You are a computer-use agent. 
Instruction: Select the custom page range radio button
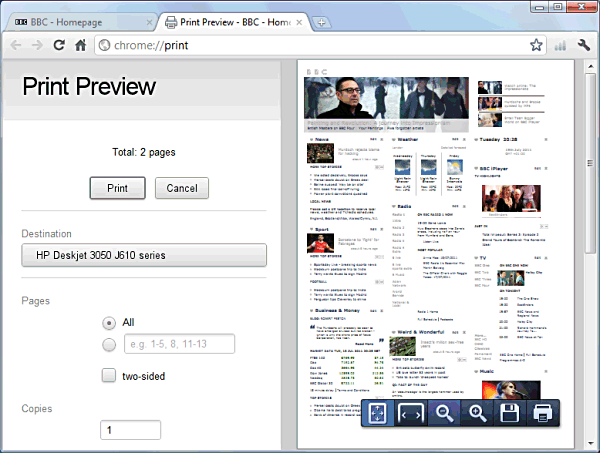pos(109,345)
